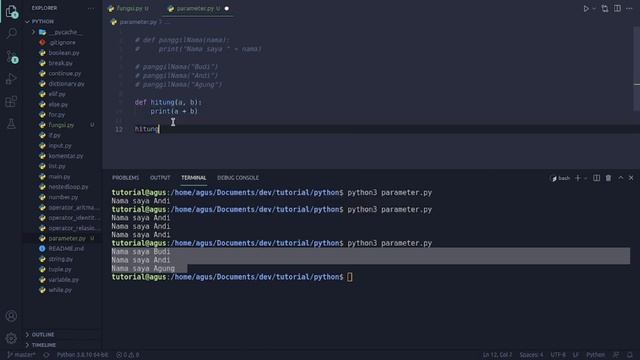Close the terminal panel

click(x=631, y=178)
